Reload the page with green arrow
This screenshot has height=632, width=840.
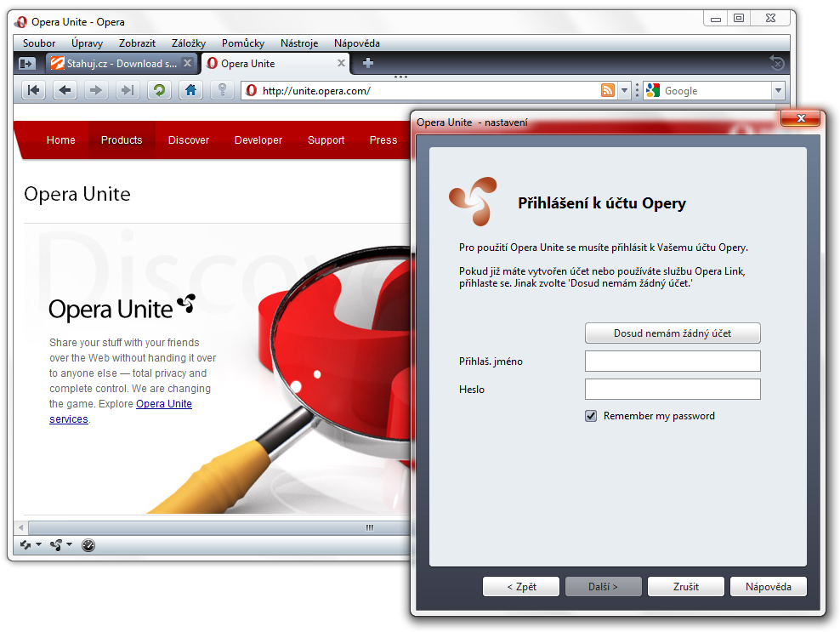coord(159,90)
